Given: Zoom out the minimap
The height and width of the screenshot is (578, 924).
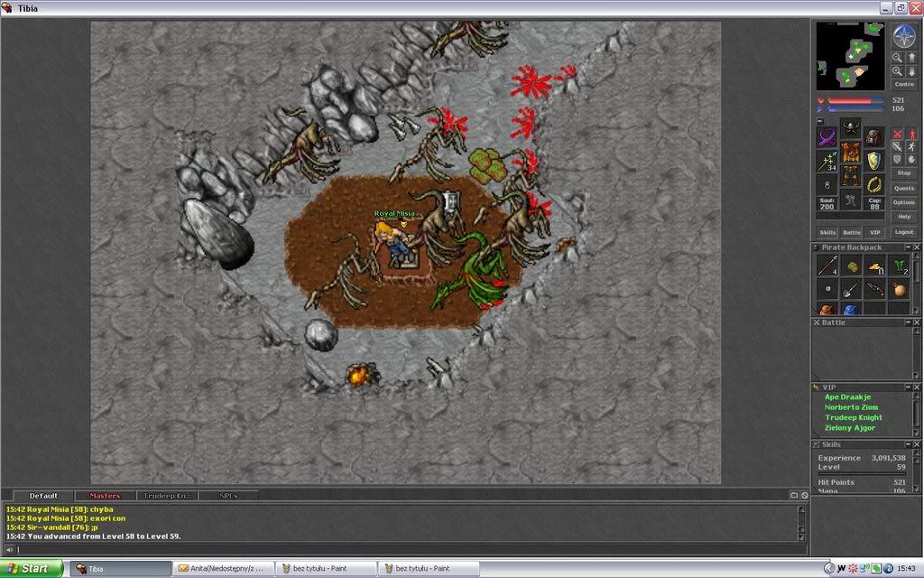Looking at the screenshot, I should coord(898,58).
